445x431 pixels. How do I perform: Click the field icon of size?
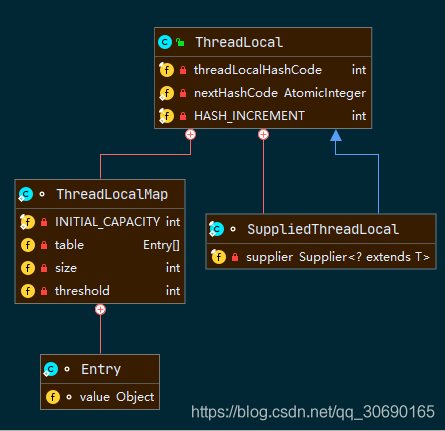click(28, 268)
